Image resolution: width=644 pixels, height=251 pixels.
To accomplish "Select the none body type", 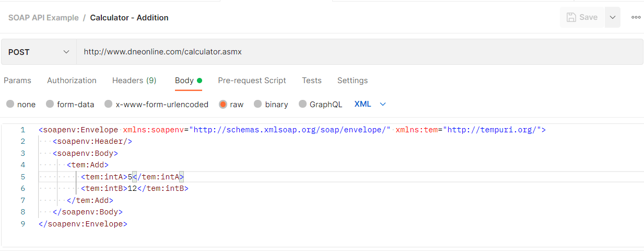I will [x=21, y=104].
